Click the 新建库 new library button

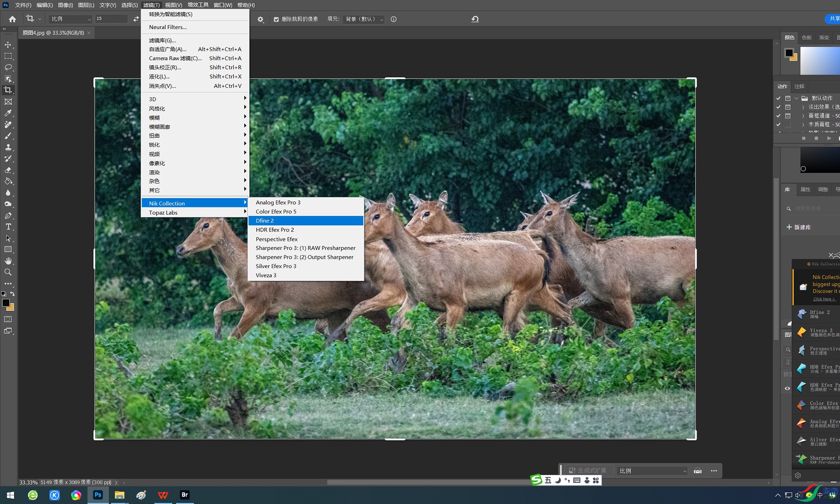click(798, 227)
